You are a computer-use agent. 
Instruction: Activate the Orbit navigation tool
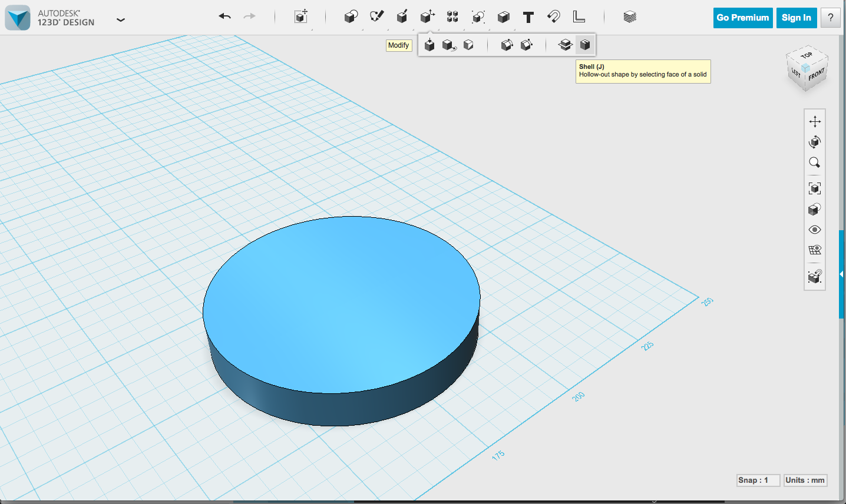click(815, 142)
